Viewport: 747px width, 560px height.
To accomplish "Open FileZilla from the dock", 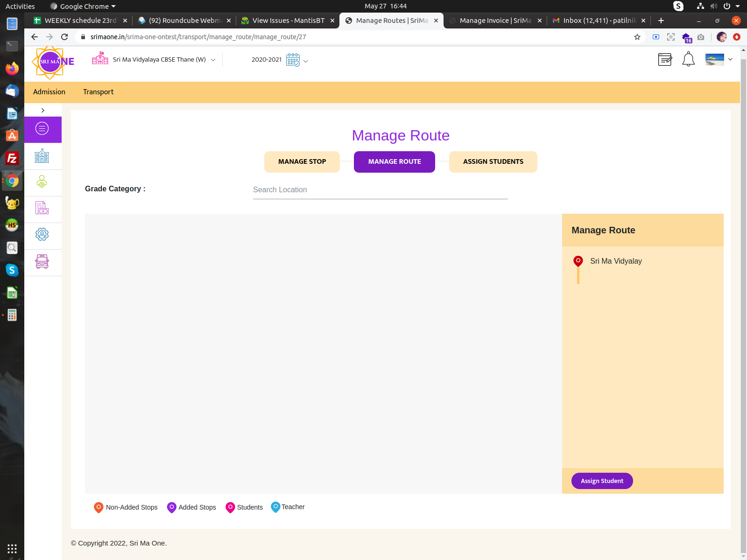I will click(12, 158).
